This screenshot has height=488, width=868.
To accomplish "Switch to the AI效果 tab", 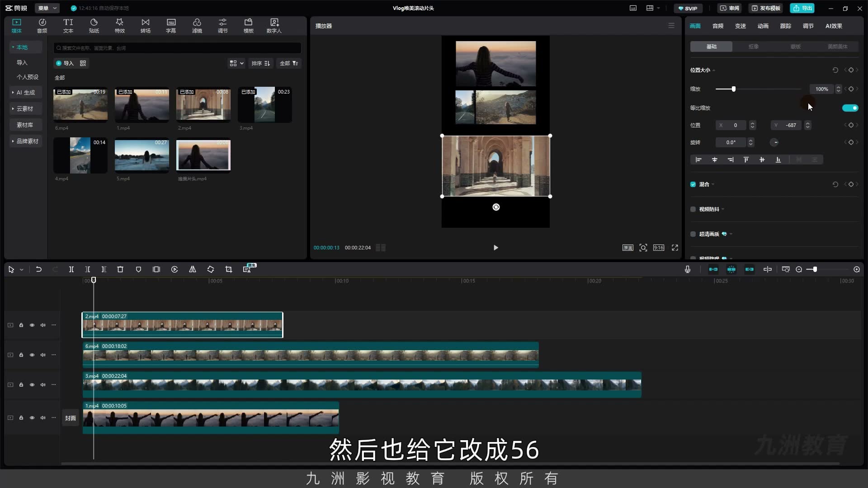I will (834, 26).
